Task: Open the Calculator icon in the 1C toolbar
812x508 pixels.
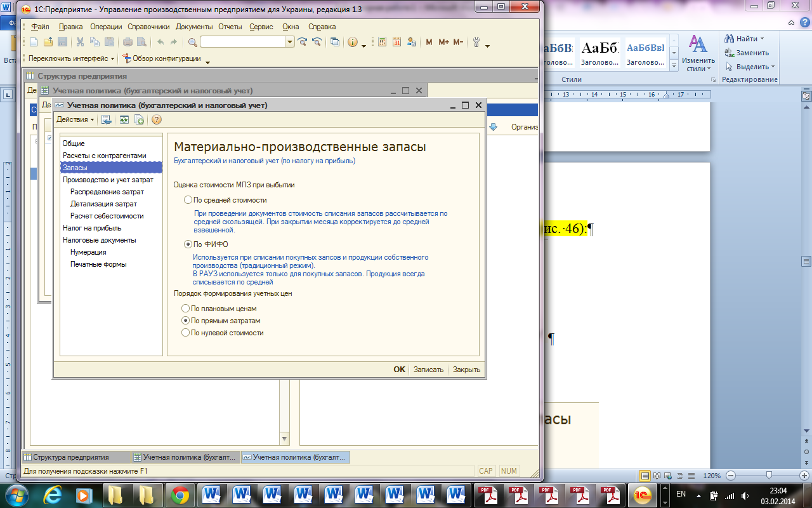Action: (383, 42)
